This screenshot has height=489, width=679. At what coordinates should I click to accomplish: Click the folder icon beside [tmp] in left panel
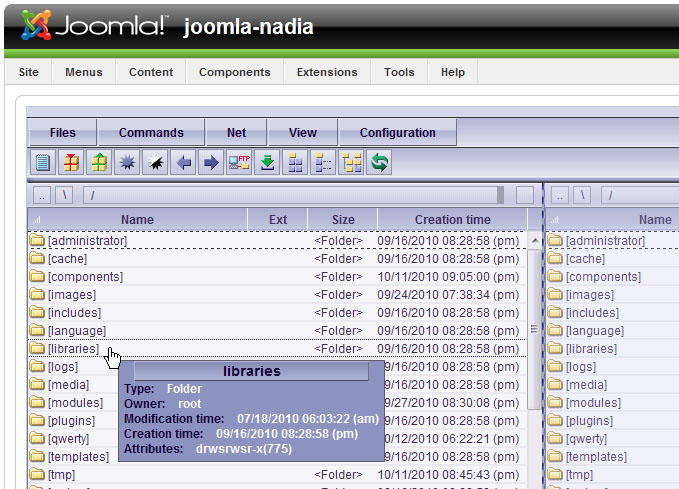pyautogui.click(x=37, y=474)
